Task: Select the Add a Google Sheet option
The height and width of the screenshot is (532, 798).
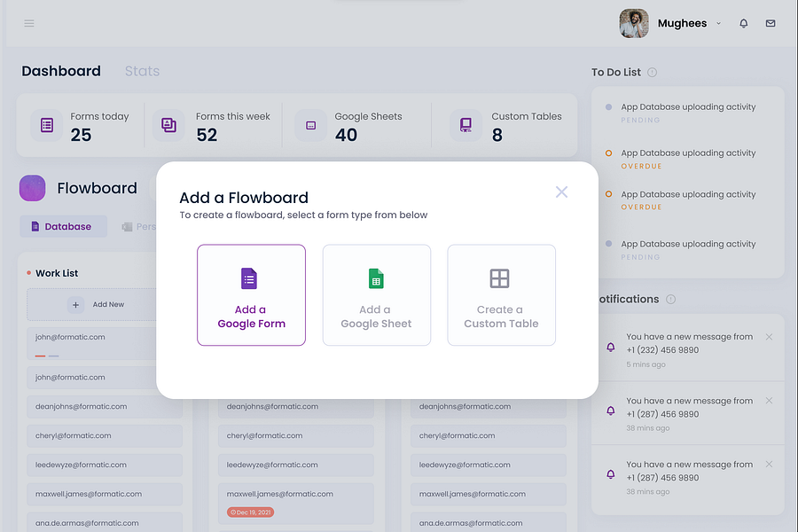Action: [x=377, y=295]
